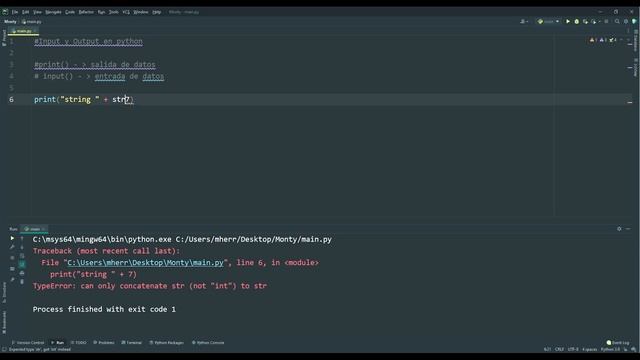Open the Run menu
The height and width of the screenshot is (360, 640).
[101, 12]
